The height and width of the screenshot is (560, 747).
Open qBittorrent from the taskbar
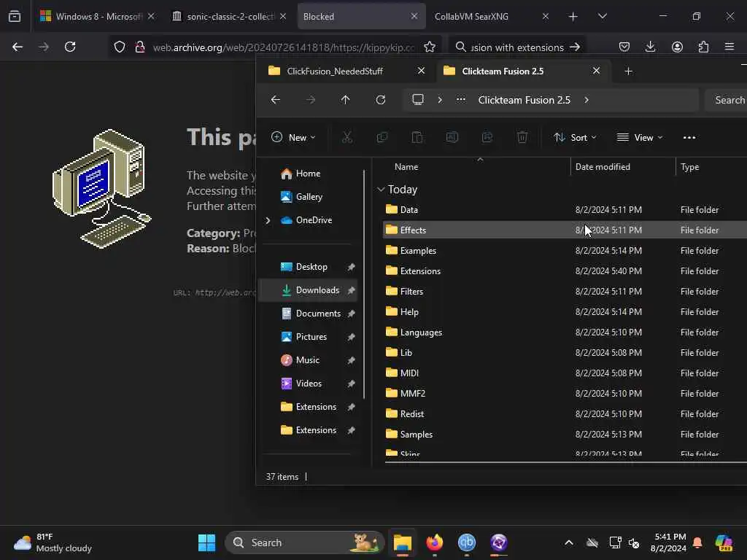pyautogui.click(x=467, y=542)
